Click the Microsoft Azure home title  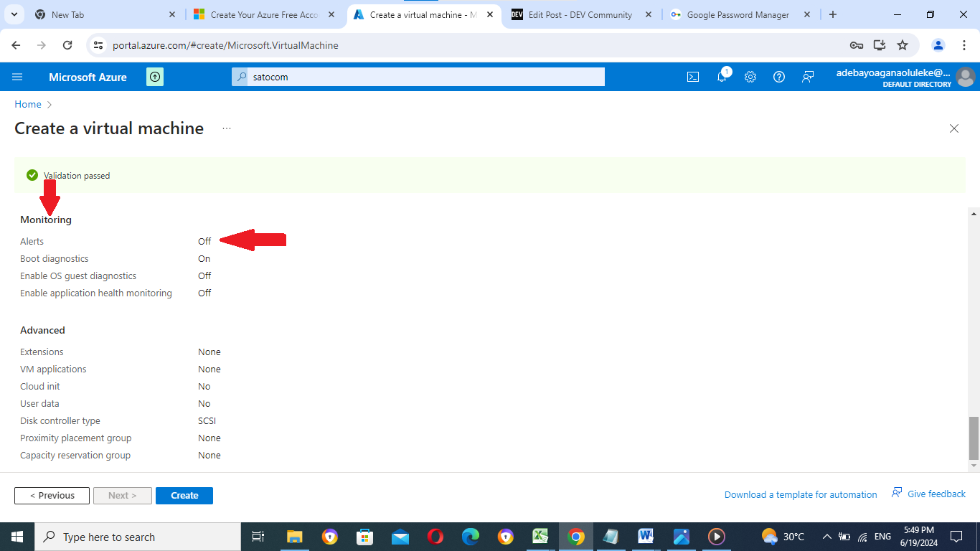tap(88, 77)
